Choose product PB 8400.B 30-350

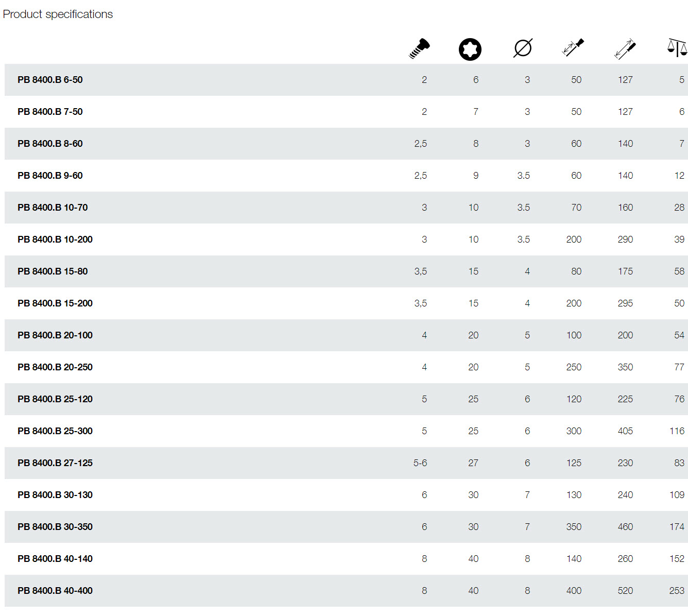(55, 527)
